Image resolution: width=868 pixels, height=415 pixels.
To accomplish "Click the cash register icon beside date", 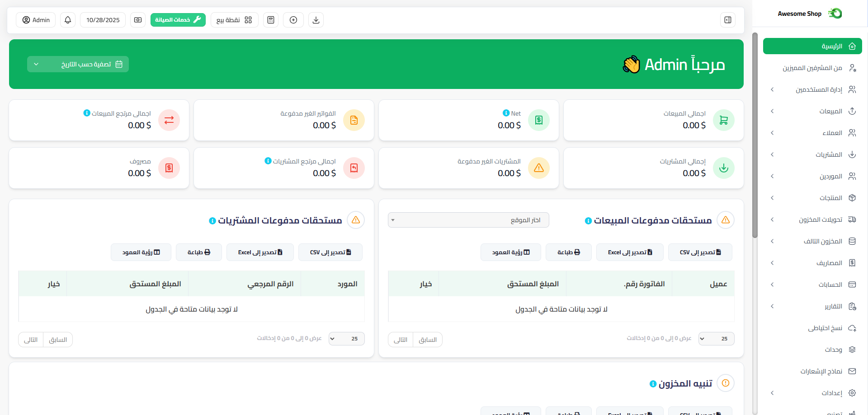I will [138, 20].
